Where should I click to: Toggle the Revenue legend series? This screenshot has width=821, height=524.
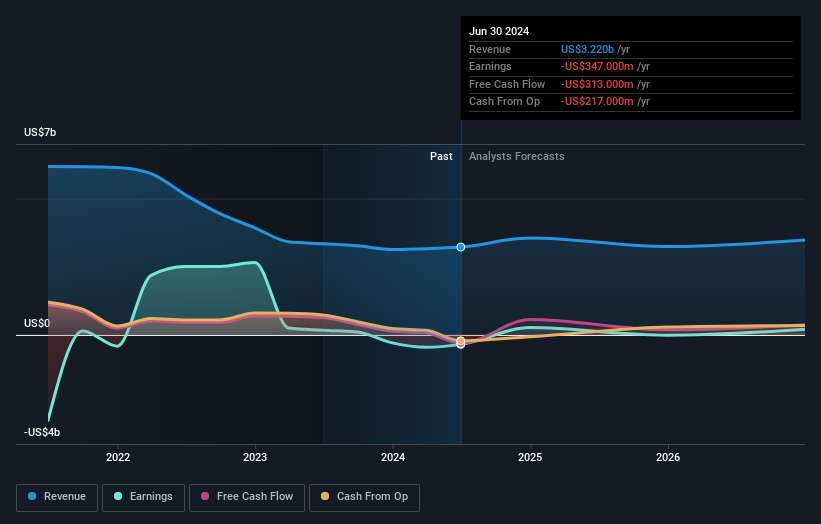(x=57, y=497)
